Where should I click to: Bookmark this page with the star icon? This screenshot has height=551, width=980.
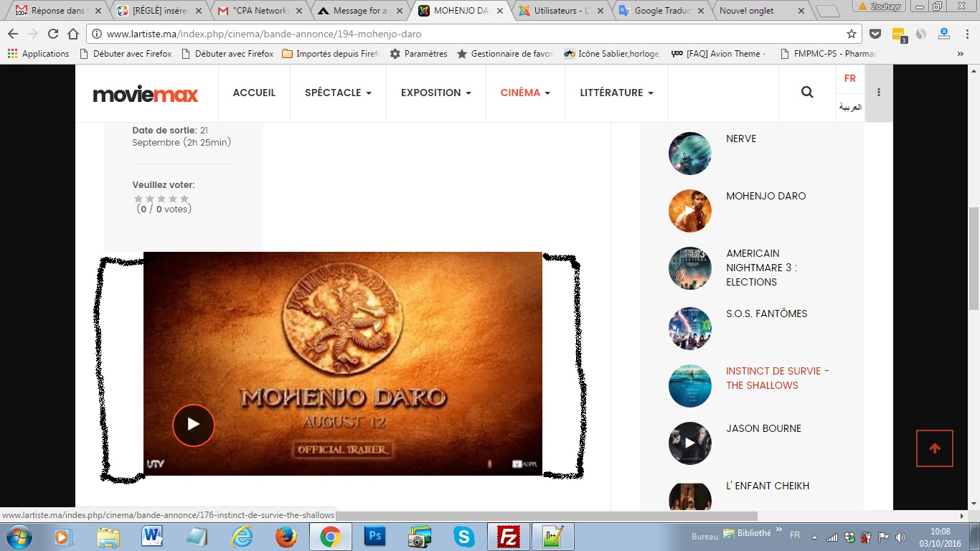[852, 34]
